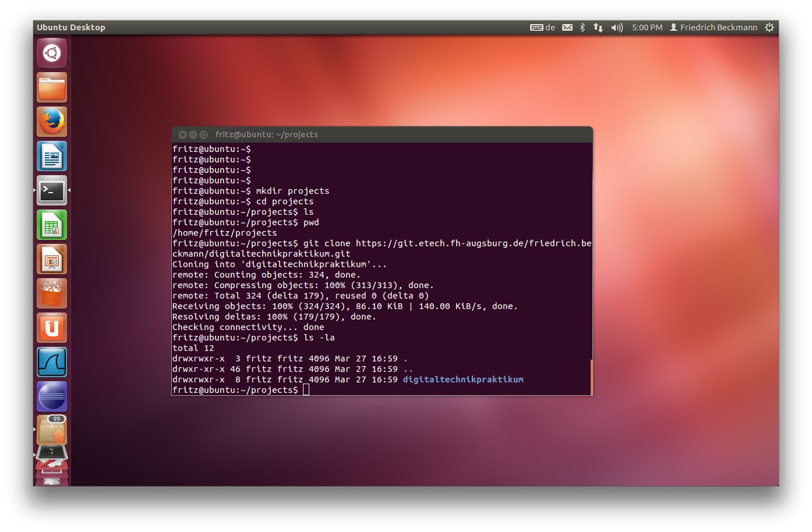Viewport: 812px width, 532px height.
Task: Open the Wireshark shark fin icon
Action: [x=52, y=362]
